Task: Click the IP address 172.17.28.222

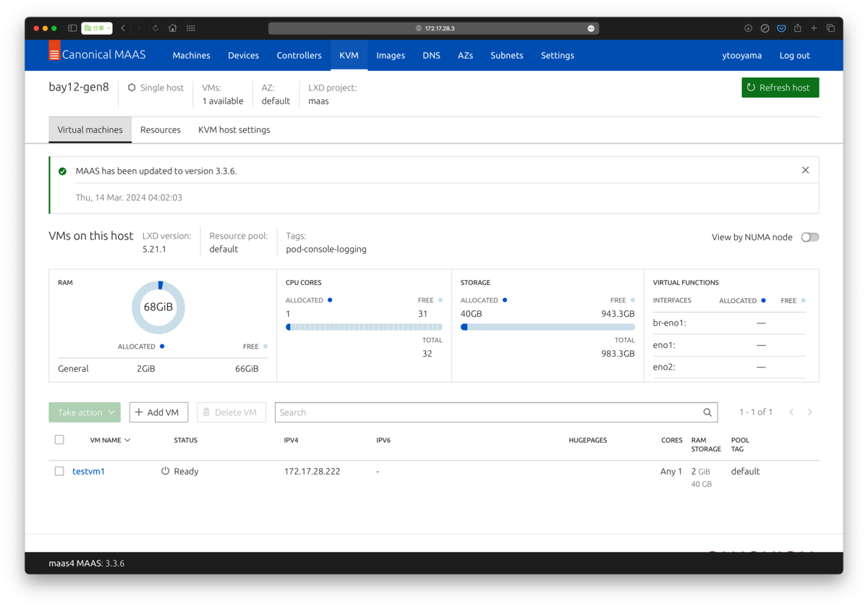Action: (x=312, y=471)
